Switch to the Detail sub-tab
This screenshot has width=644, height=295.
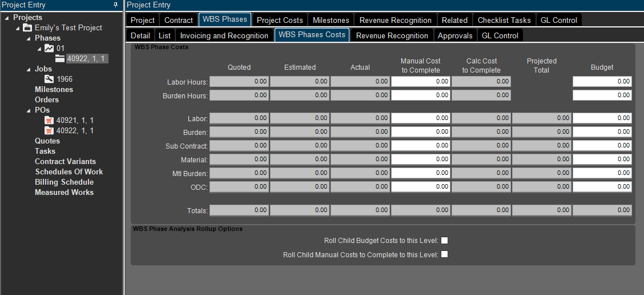(140, 36)
